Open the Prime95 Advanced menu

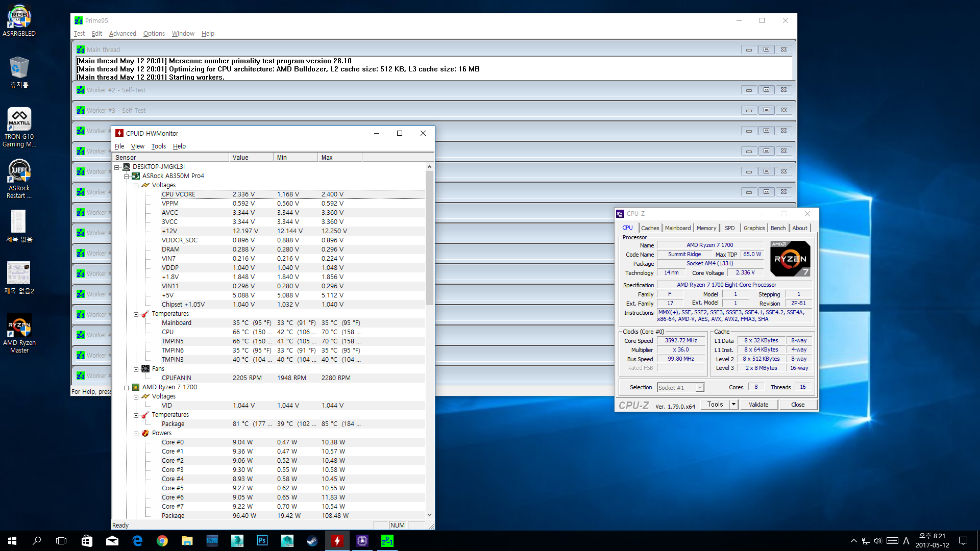pyautogui.click(x=122, y=34)
